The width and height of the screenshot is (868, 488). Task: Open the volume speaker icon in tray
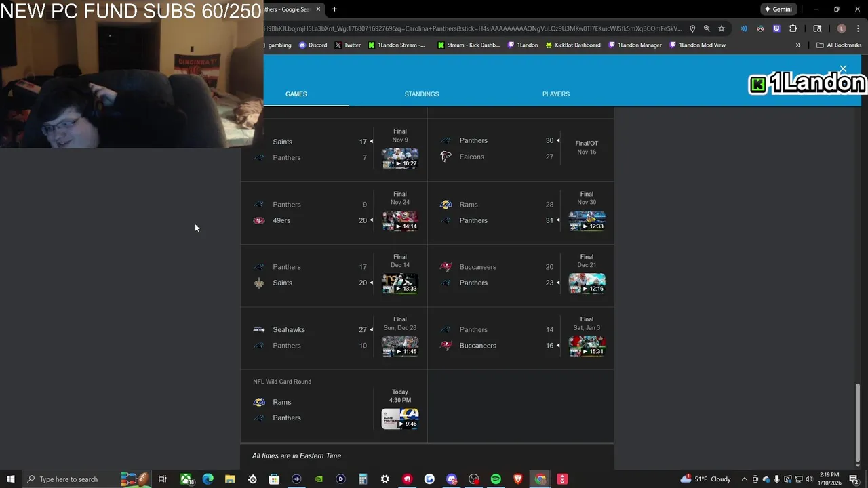(809, 479)
